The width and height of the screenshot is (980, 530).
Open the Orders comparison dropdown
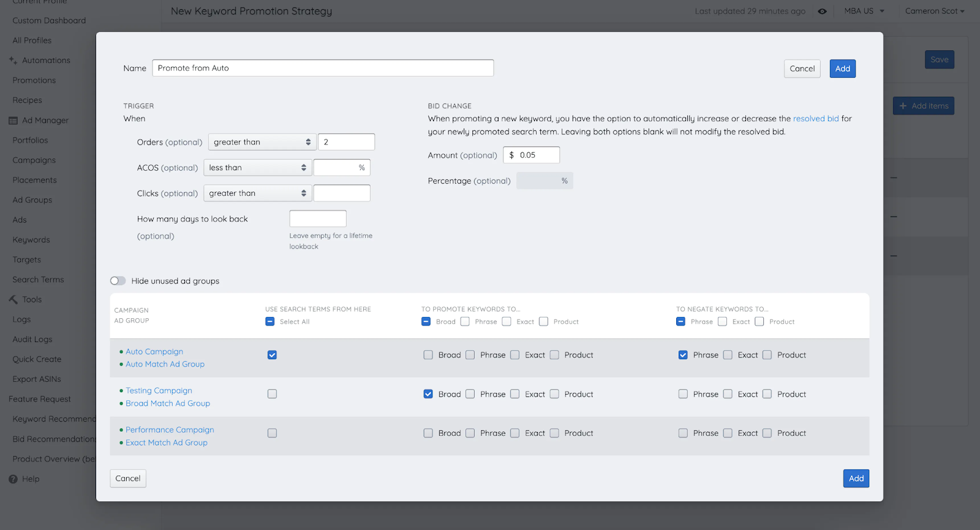pyautogui.click(x=262, y=142)
